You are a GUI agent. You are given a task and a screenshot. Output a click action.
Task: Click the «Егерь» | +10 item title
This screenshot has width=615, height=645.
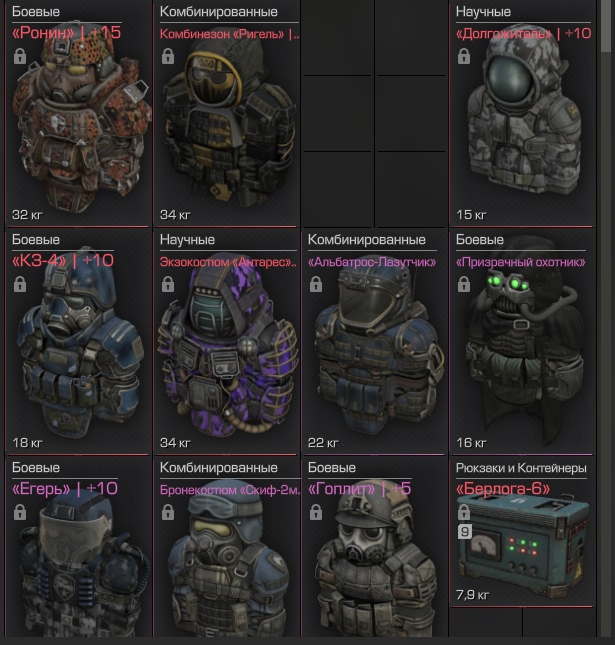tap(65, 489)
